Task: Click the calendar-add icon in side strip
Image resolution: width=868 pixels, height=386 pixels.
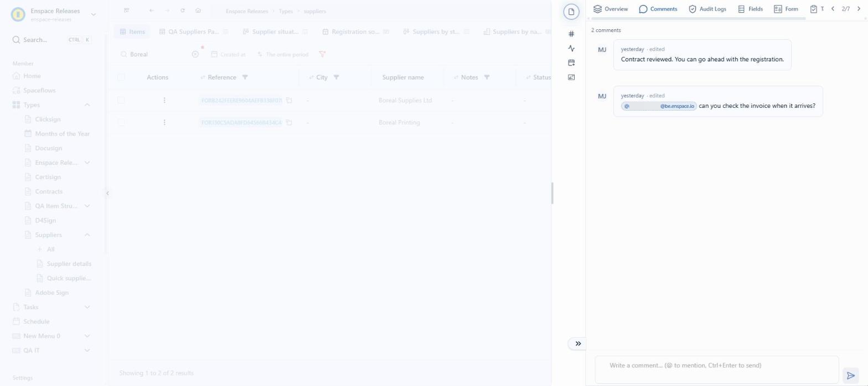Action: coord(571,62)
